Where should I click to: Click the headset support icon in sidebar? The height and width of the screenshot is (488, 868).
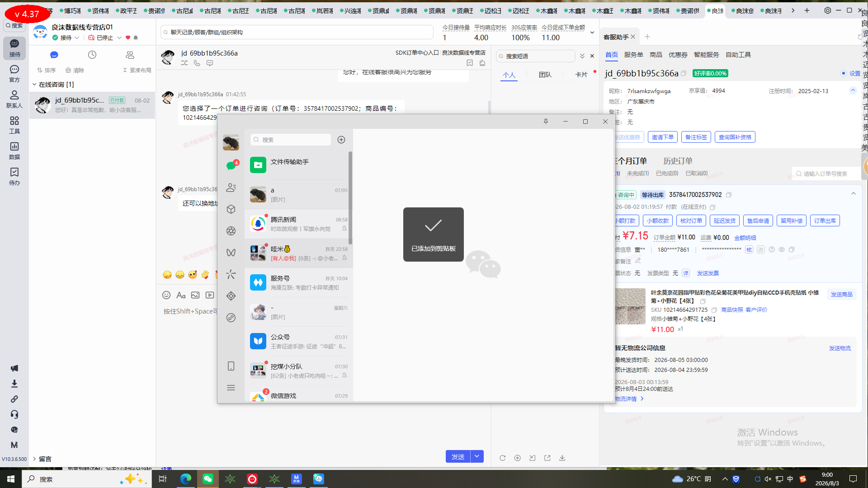14,414
